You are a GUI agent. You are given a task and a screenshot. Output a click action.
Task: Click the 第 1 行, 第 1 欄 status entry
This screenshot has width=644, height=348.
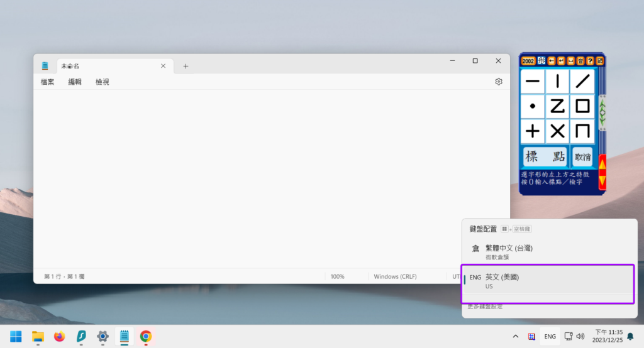click(65, 276)
